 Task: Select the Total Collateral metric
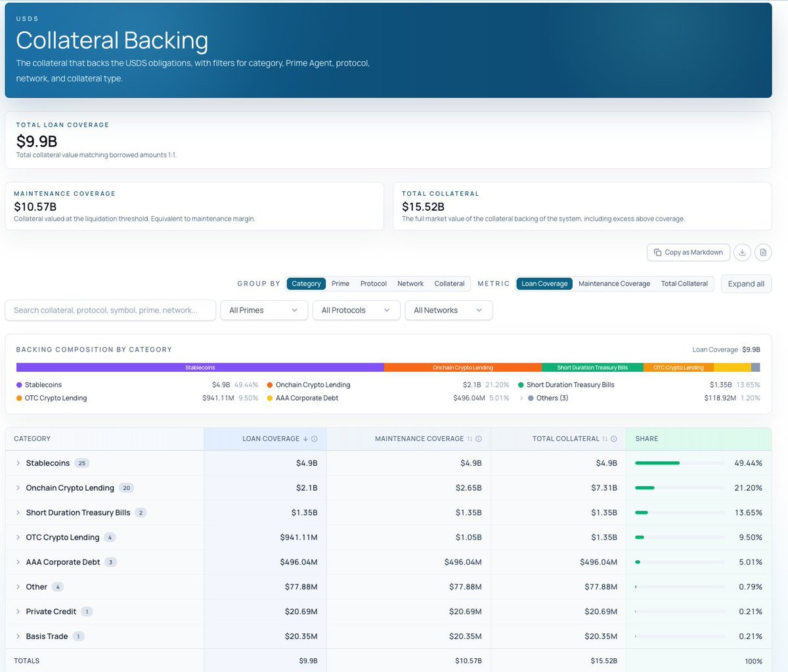tap(684, 284)
